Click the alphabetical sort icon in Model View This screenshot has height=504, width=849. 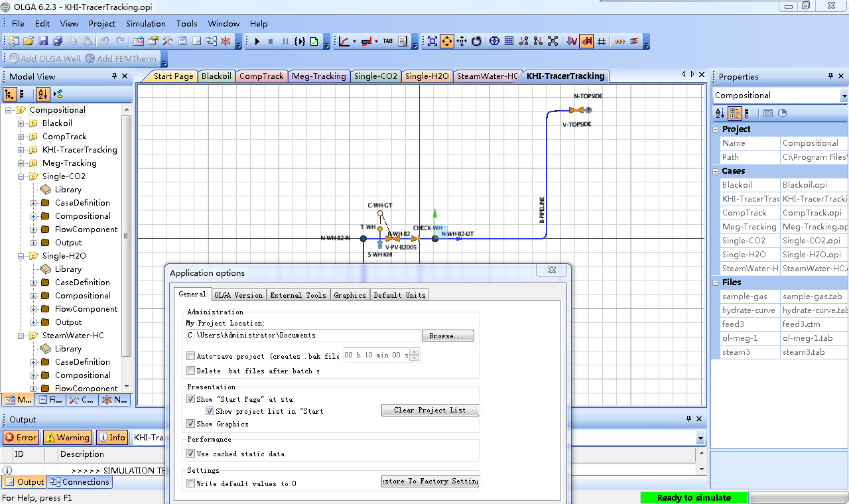(x=43, y=94)
